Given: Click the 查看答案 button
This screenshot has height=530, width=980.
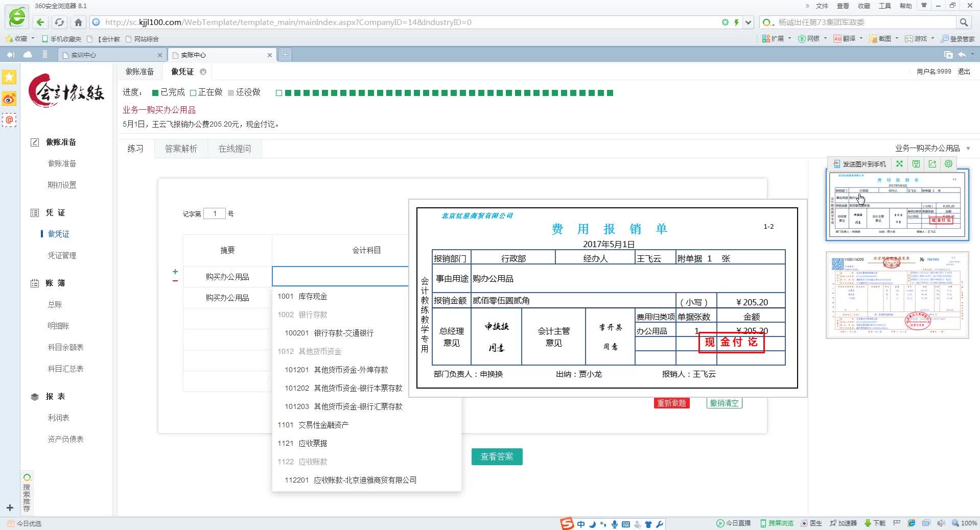Looking at the screenshot, I should point(496,456).
